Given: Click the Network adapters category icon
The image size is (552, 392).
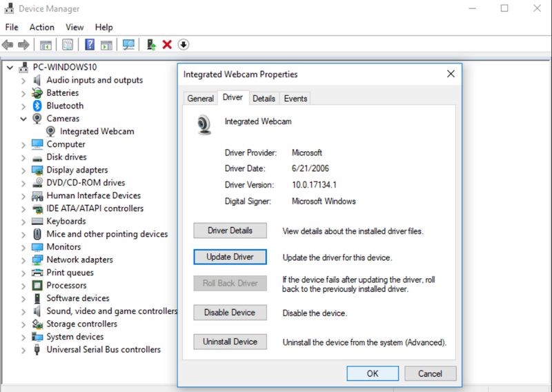Looking at the screenshot, I should pyautogui.click(x=37, y=260).
